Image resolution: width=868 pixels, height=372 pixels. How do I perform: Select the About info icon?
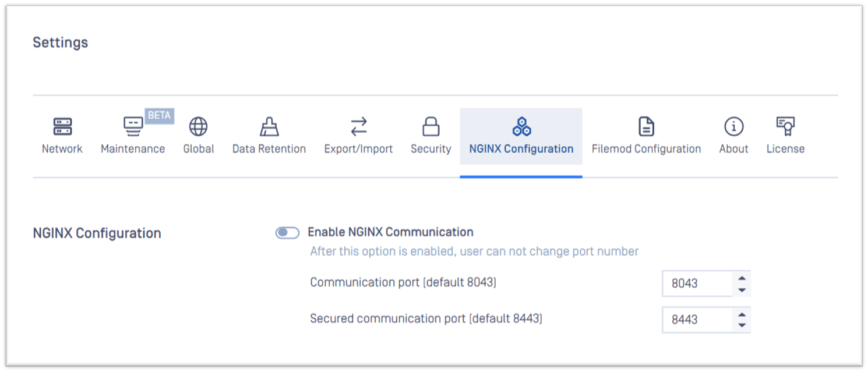click(x=733, y=126)
